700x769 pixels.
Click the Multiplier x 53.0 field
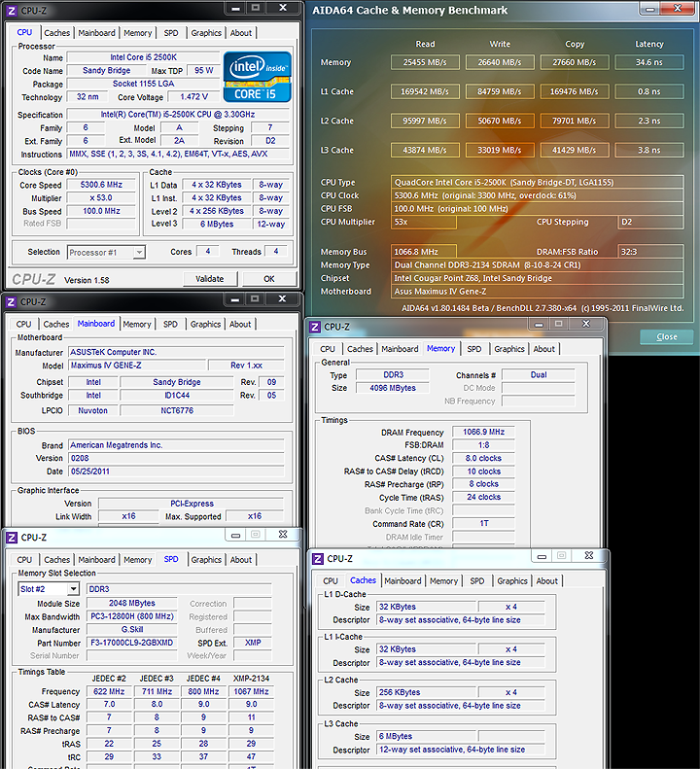tap(101, 197)
